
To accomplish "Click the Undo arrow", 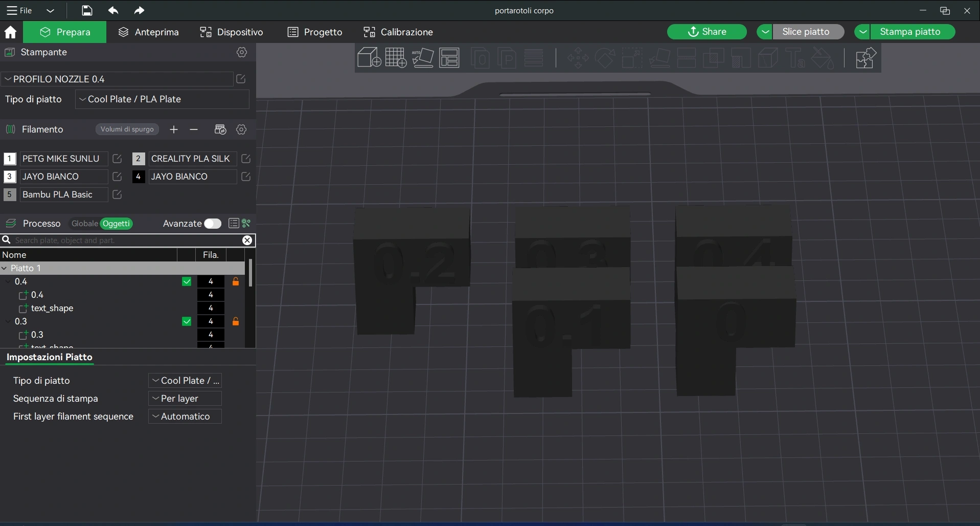I will 113,10.
